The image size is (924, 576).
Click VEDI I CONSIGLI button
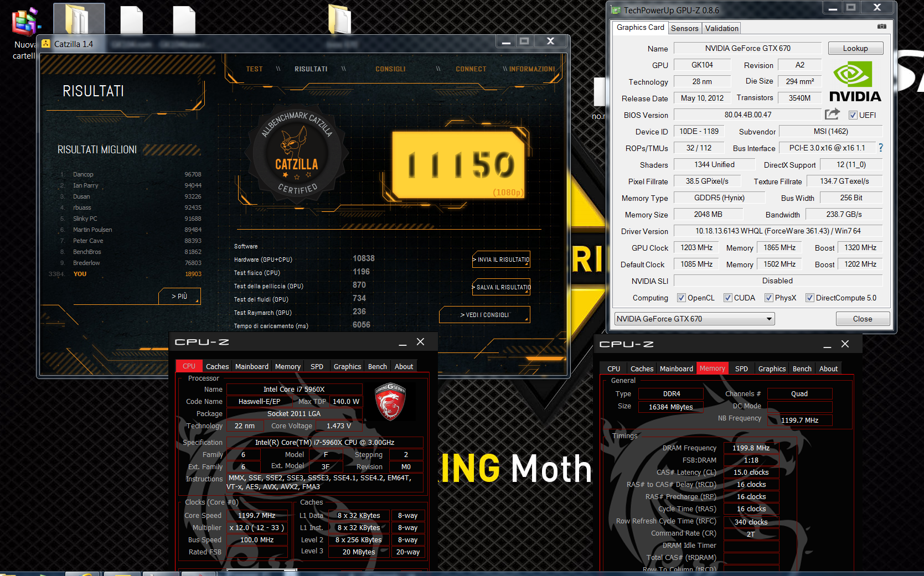pyautogui.click(x=484, y=315)
